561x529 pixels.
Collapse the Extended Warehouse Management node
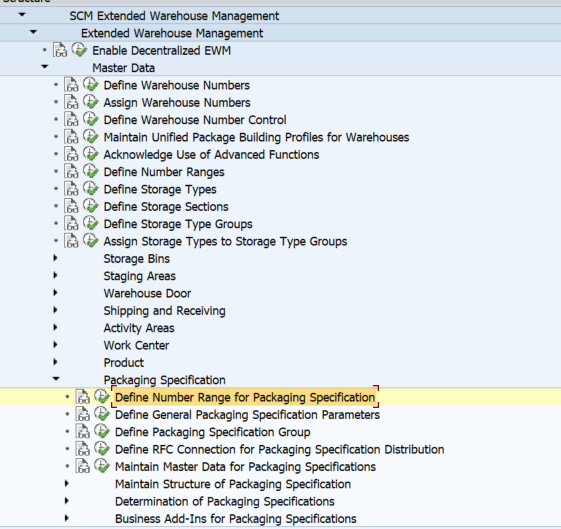[33, 32]
